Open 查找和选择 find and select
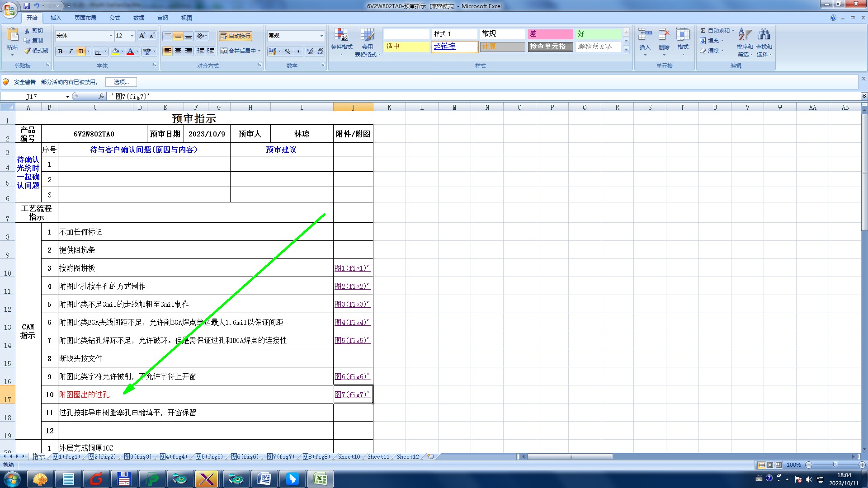 click(x=764, y=42)
